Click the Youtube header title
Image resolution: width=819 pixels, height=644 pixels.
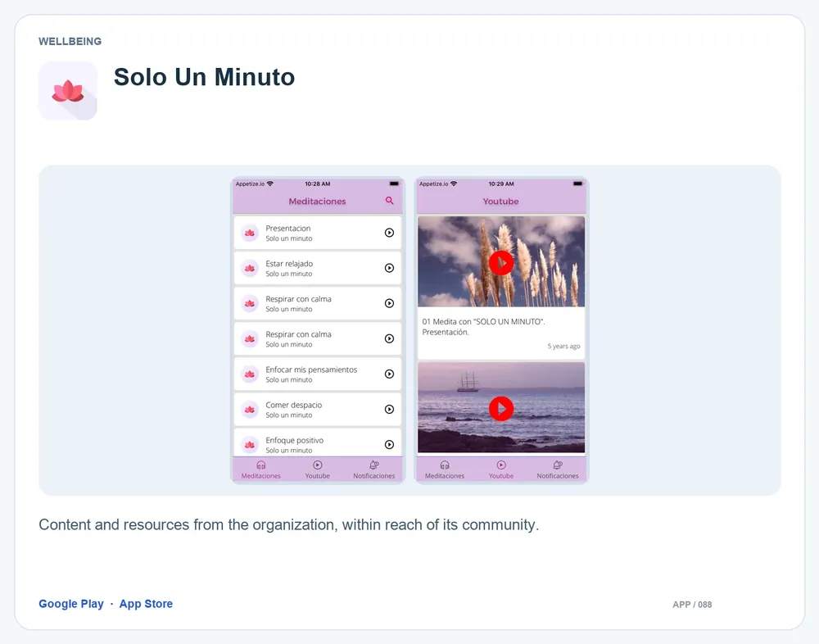coord(500,202)
